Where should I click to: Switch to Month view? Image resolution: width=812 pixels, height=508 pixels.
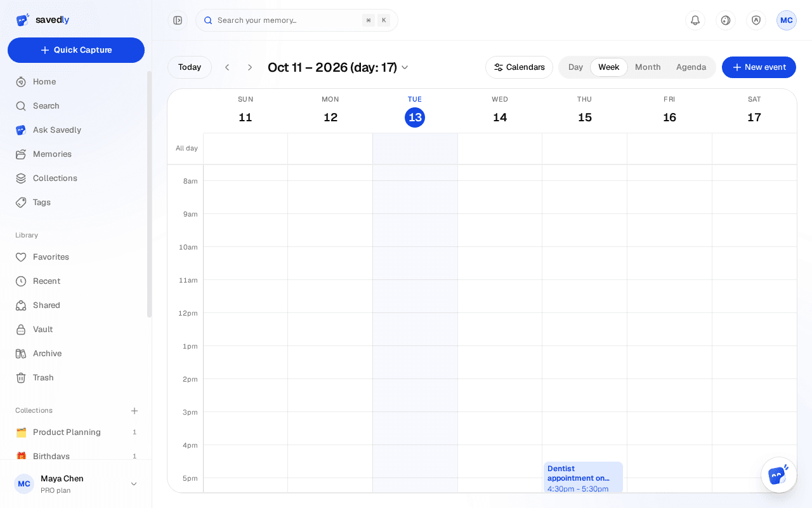648,67
